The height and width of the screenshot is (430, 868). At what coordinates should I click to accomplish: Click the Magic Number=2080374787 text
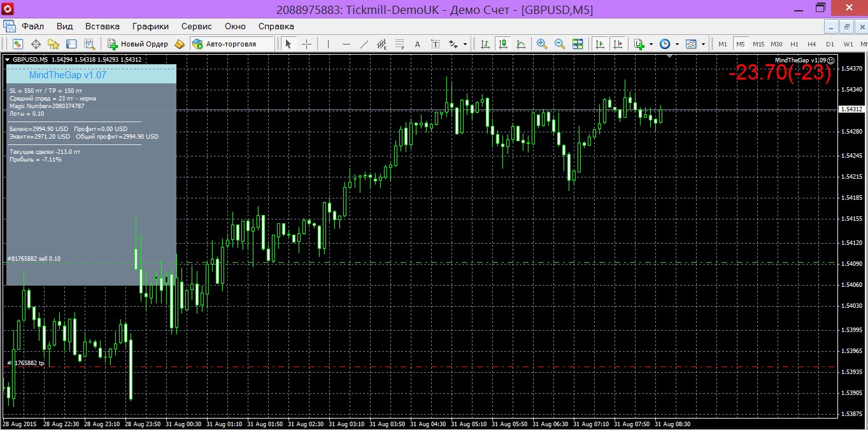[x=46, y=106]
